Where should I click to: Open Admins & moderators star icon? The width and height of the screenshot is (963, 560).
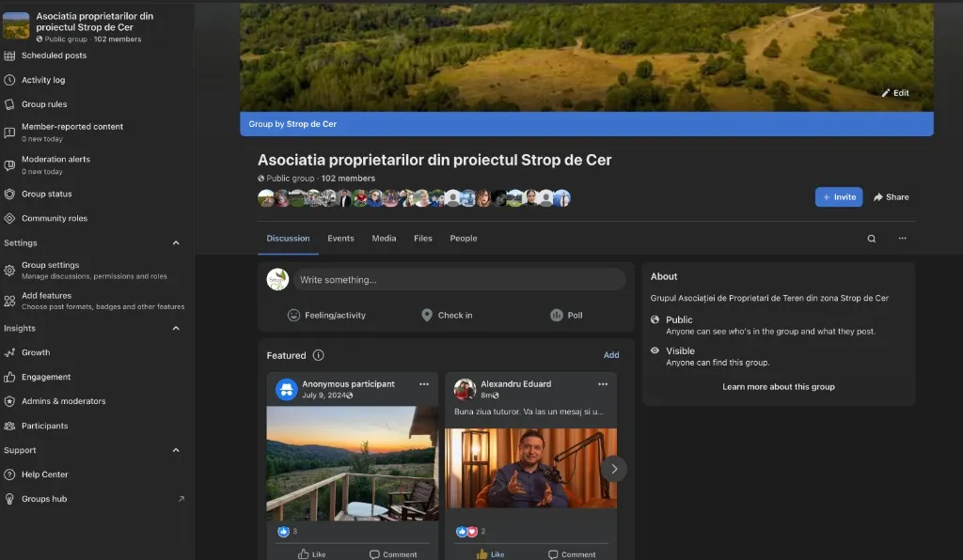point(9,401)
